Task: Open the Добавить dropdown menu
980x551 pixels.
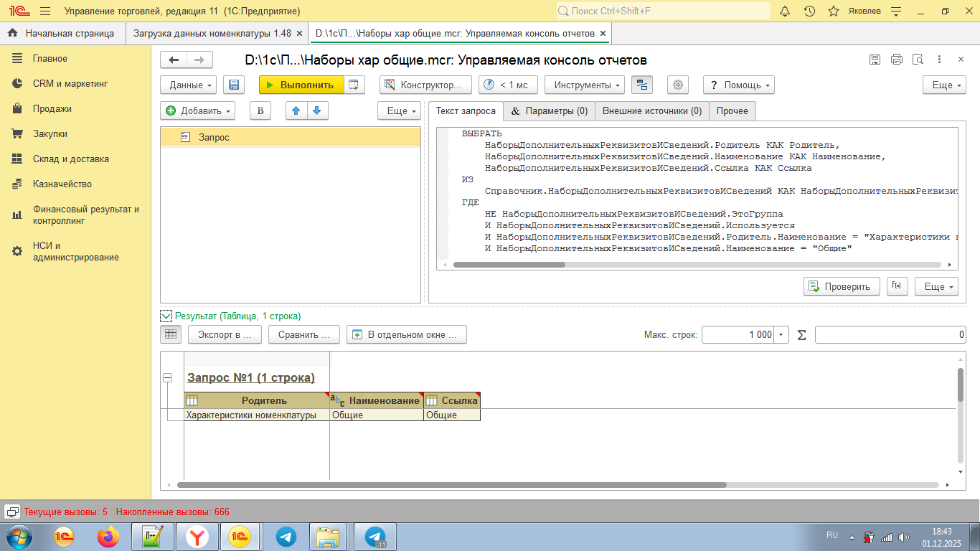Action: 197,110
